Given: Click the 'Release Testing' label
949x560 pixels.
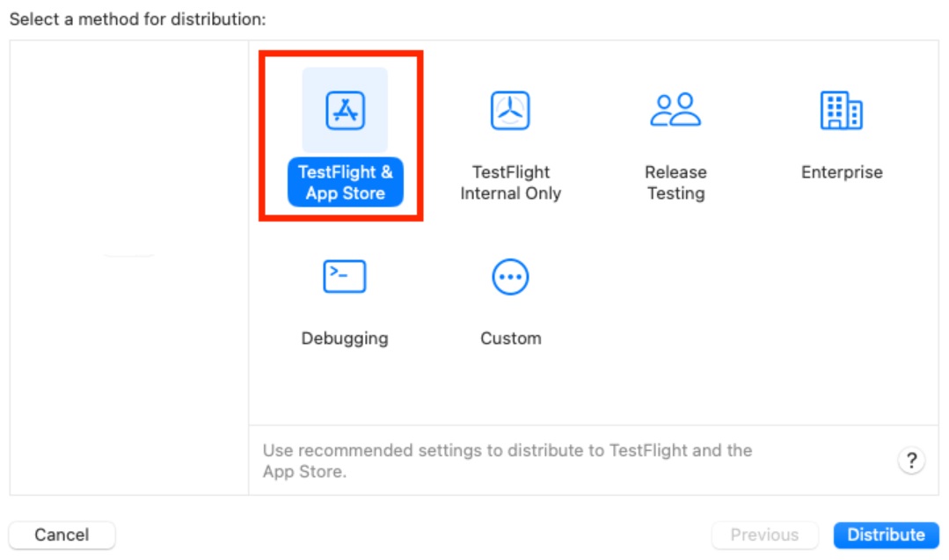Looking at the screenshot, I should coord(676,183).
